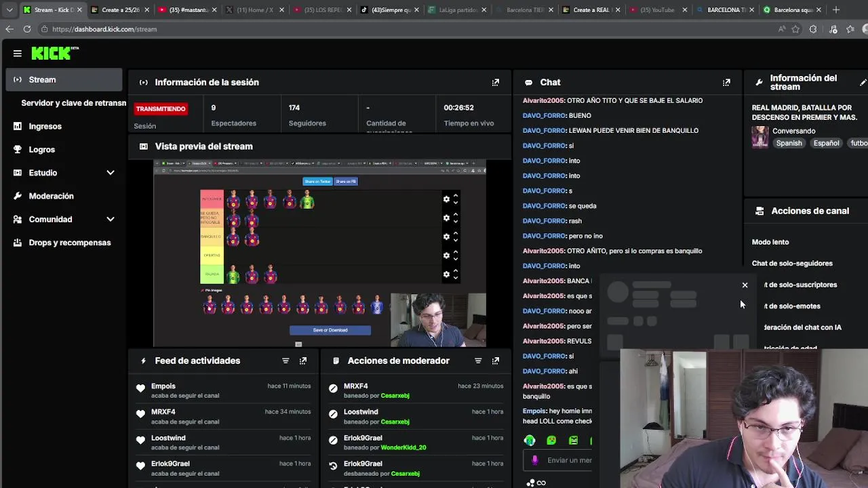Click the points infinity icon under chat
The image size is (868, 488).
click(x=536, y=483)
